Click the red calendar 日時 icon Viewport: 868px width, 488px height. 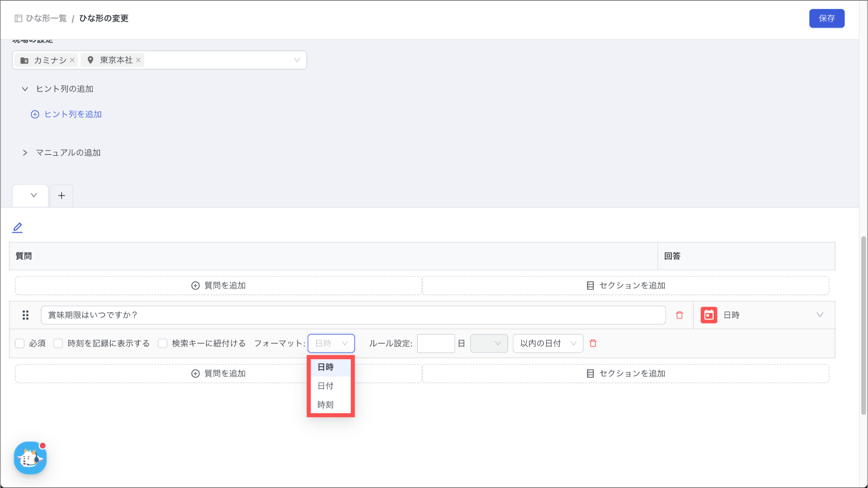tap(709, 315)
